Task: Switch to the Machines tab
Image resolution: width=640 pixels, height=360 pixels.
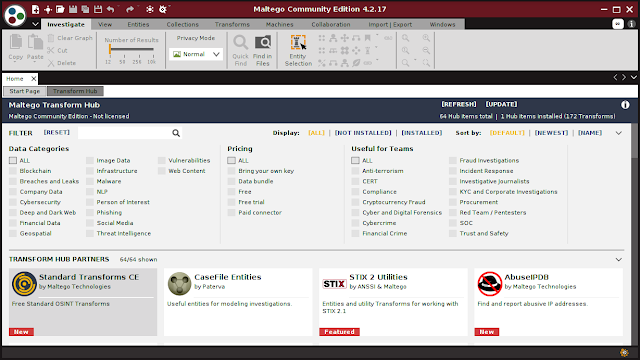Action: 280,24
